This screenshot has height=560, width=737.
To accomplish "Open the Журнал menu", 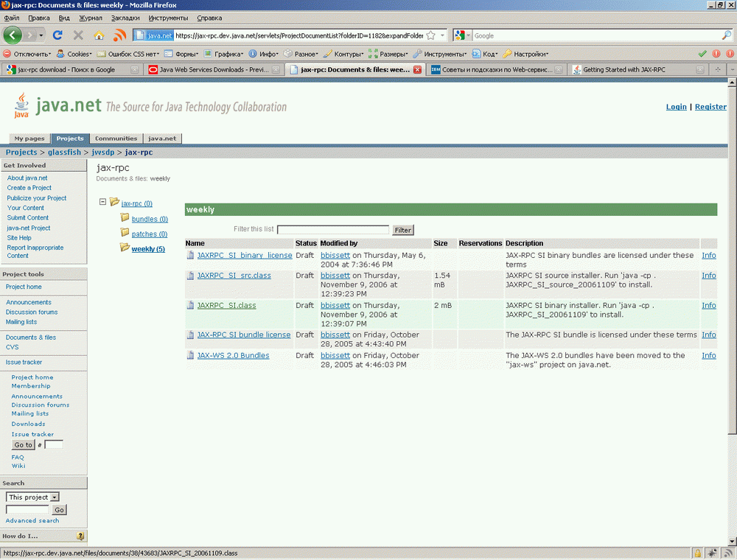I will [x=90, y=18].
